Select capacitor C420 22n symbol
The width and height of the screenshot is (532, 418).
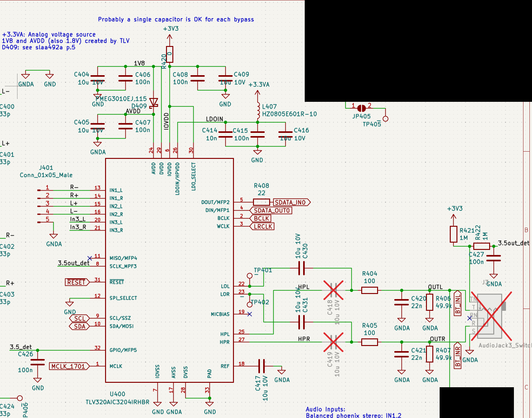402,302
